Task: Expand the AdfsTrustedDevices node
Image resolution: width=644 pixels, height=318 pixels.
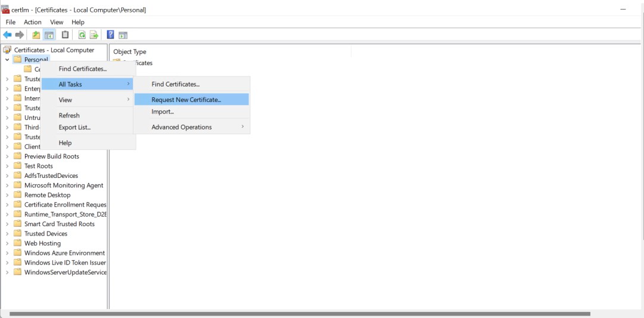Action: [x=7, y=175]
